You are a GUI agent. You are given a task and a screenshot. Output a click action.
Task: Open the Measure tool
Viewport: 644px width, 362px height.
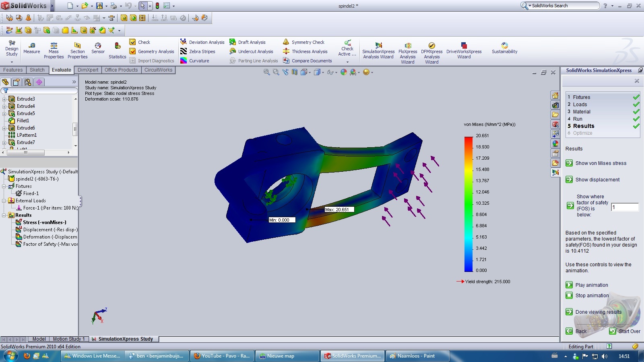click(x=32, y=48)
